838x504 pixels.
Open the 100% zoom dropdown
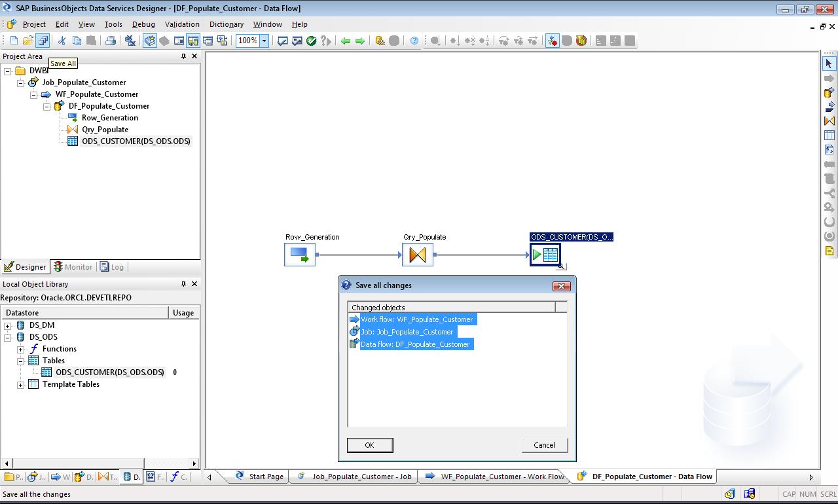pyautogui.click(x=264, y=41)
